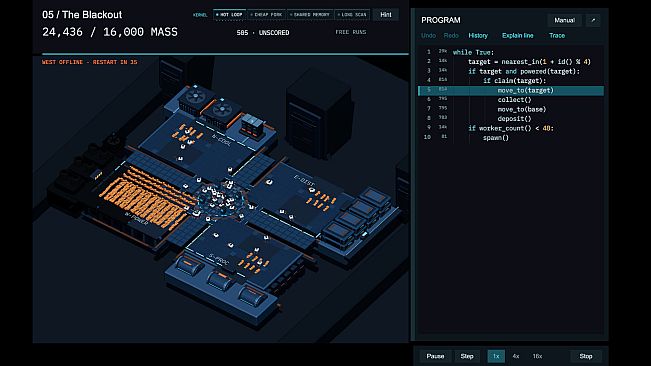Click the 'if worker_count() < 40:' line

pos(511,129)
